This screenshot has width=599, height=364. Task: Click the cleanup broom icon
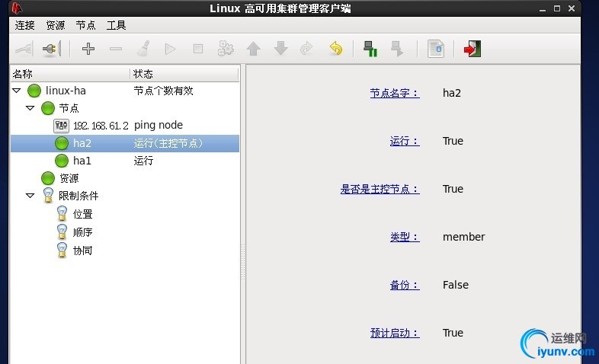tap(143, 49)
